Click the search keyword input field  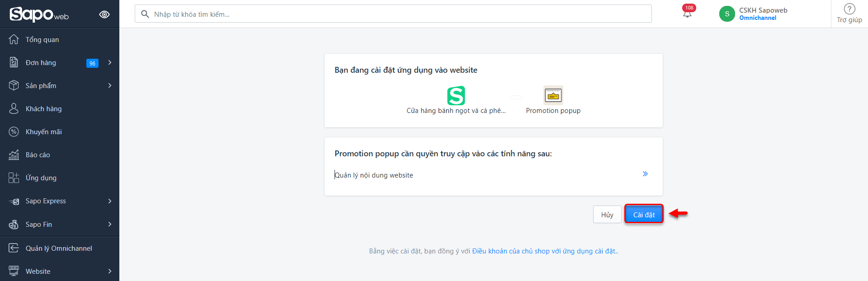coord(393,14)
